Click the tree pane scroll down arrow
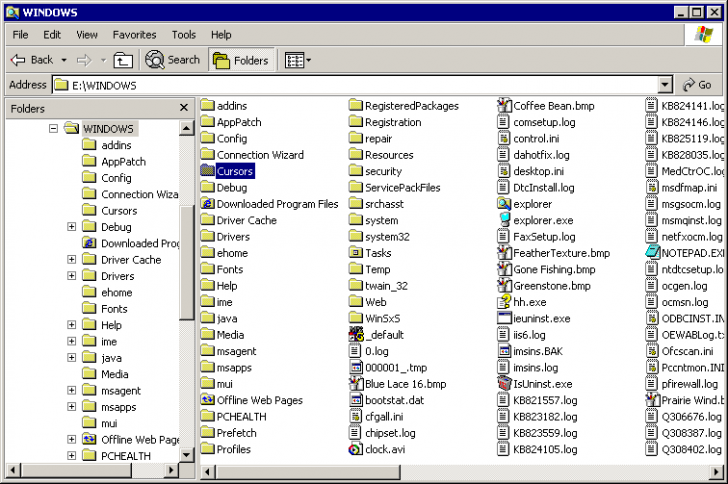 pyautogui.click(x=187, y=455)
